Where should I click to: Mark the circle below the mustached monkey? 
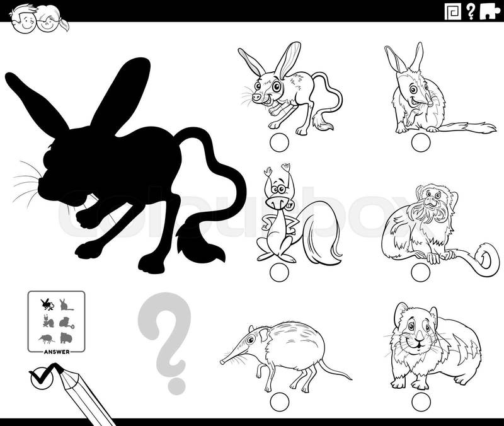coord(416,272)
